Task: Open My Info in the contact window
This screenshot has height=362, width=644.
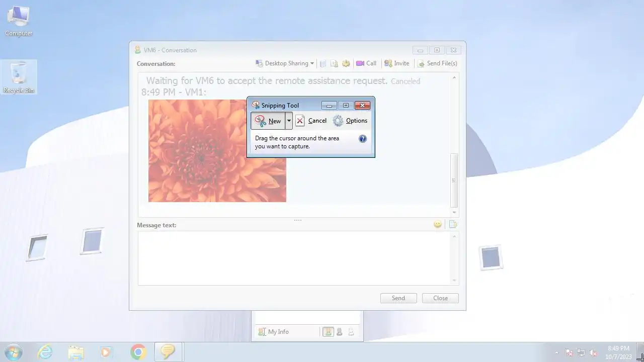Action: pyautogui.click(x=273, y=332)
